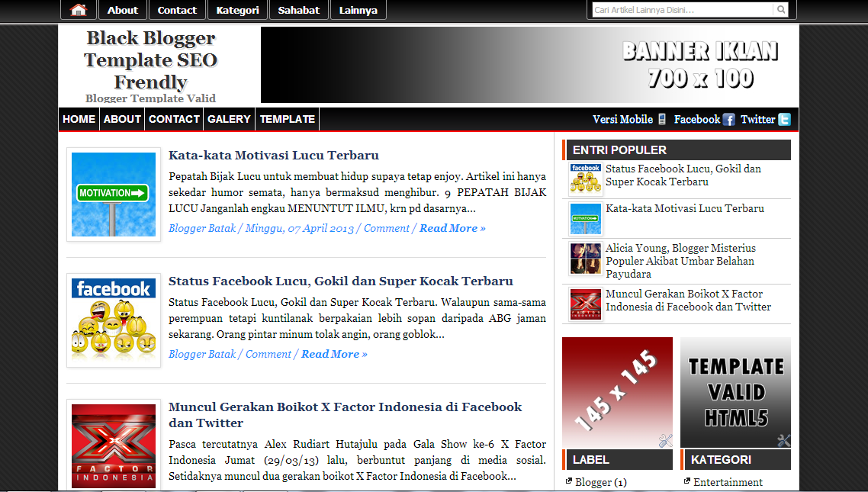The image size is (868, 492).
Task: Open Comment link on Facebook status post
Action: coord(268,354)
